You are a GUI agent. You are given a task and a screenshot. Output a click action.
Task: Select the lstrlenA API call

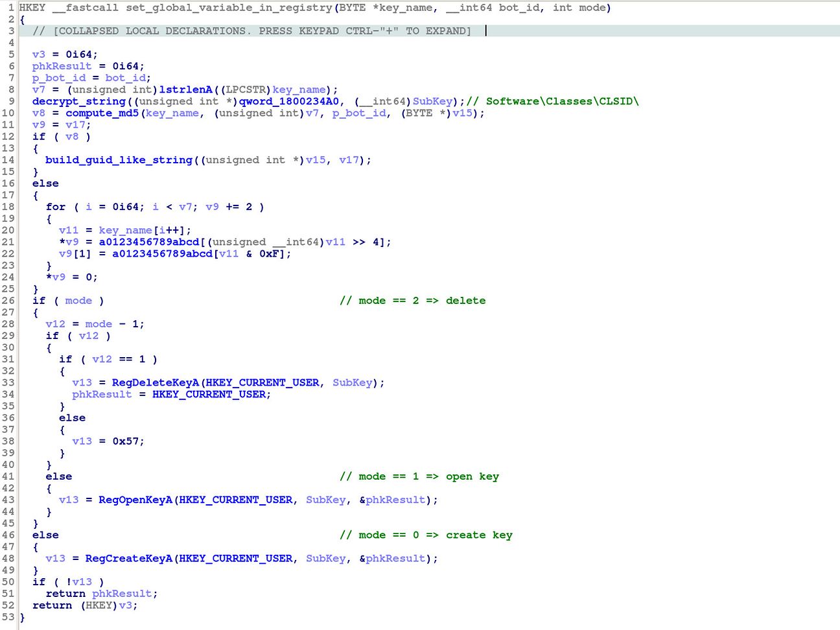[x=185, y=90]
